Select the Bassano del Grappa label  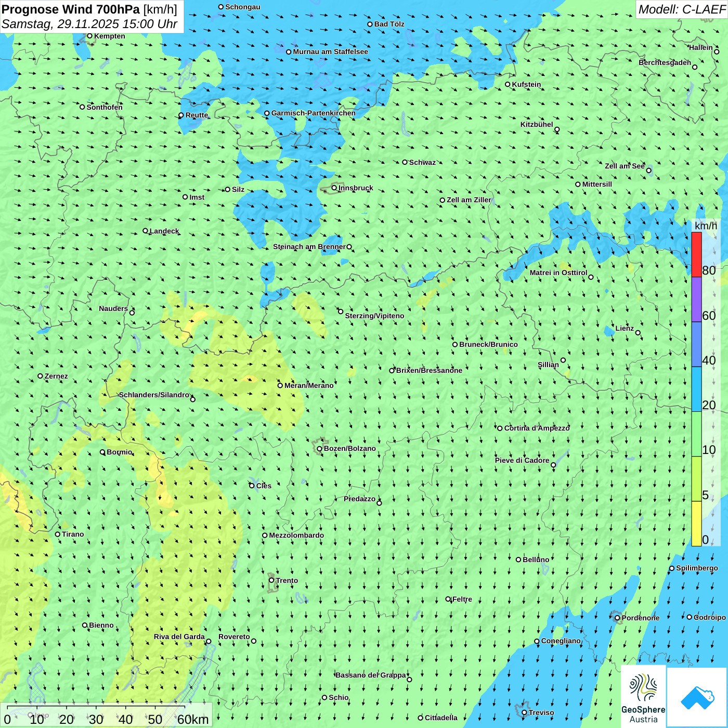(x=371, y=675)
